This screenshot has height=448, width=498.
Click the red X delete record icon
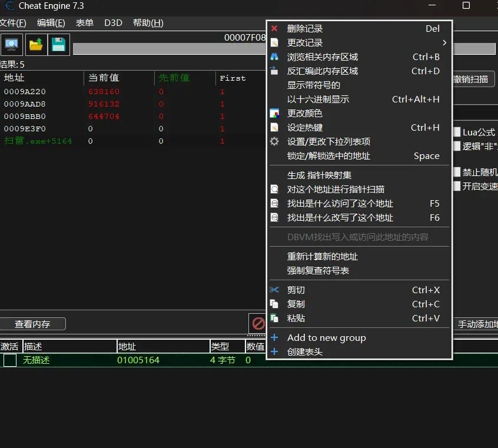point(274,28)
